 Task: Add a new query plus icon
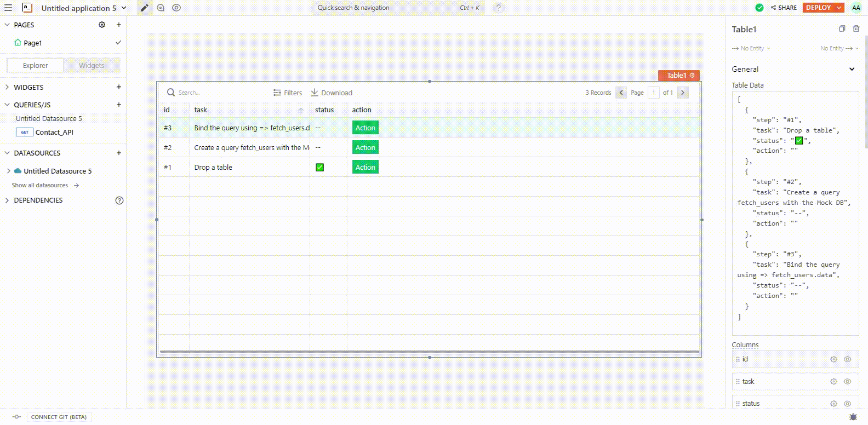119,105
